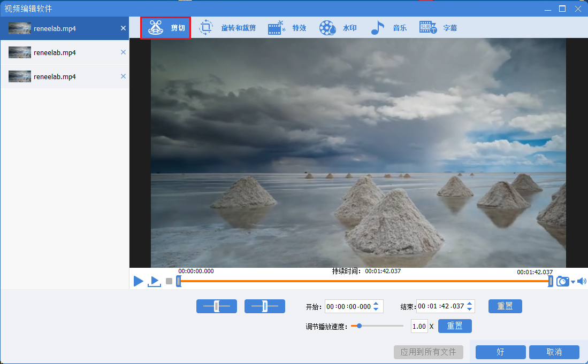Decrease the 结束 end time value
The image size is (588, 364).
click(470, 309)
